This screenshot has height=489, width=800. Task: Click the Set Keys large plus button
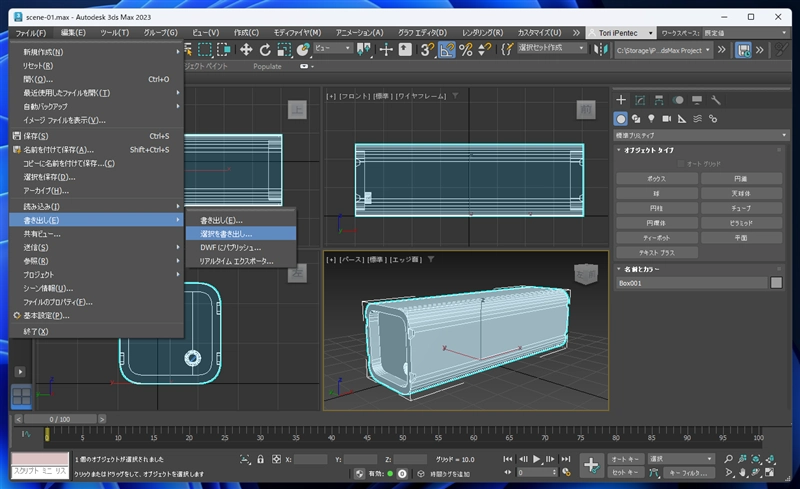coord(591,465)
